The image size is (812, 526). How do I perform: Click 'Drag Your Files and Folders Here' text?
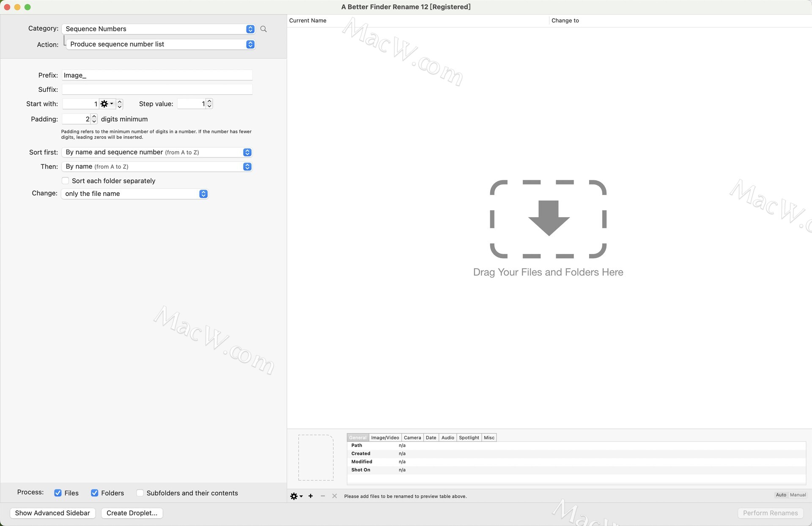click(548, 272)
